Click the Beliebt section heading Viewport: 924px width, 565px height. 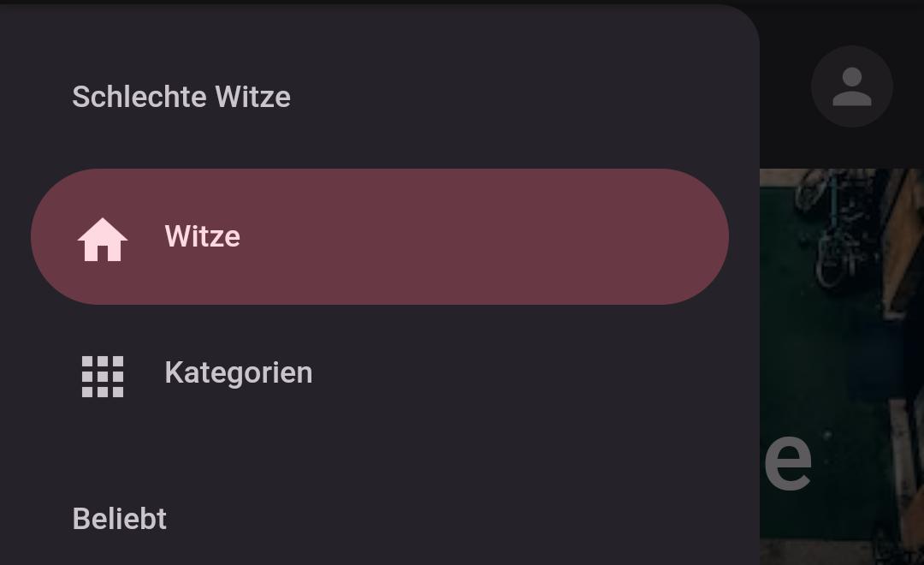coord(119,519)
